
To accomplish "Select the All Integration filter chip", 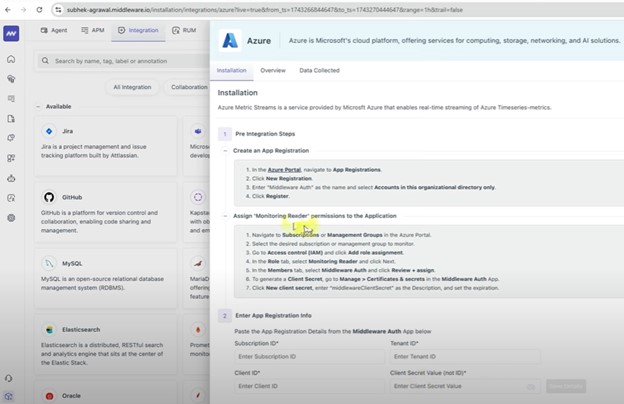I will coord(132,87).
